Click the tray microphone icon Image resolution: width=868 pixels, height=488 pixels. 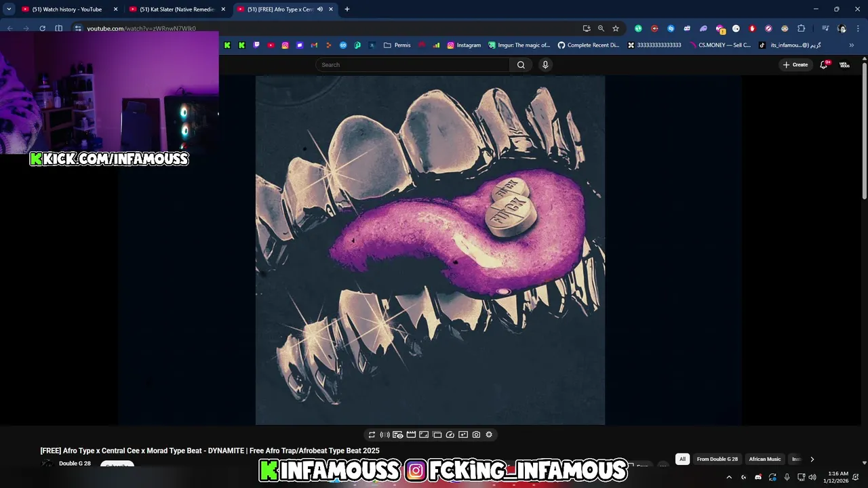[x=787, y=477]
